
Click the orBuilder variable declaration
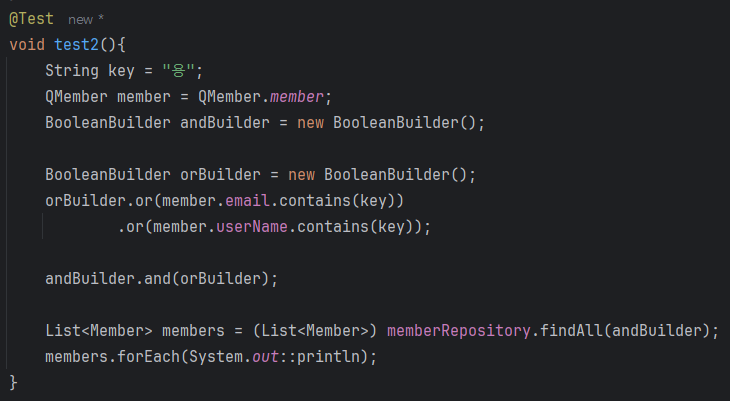coord(220,175)
